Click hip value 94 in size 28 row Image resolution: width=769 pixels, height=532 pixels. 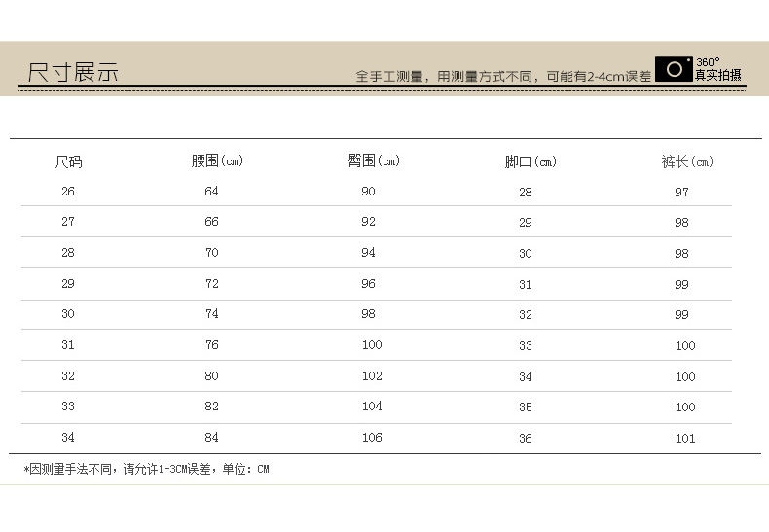(x=368, y=253)
